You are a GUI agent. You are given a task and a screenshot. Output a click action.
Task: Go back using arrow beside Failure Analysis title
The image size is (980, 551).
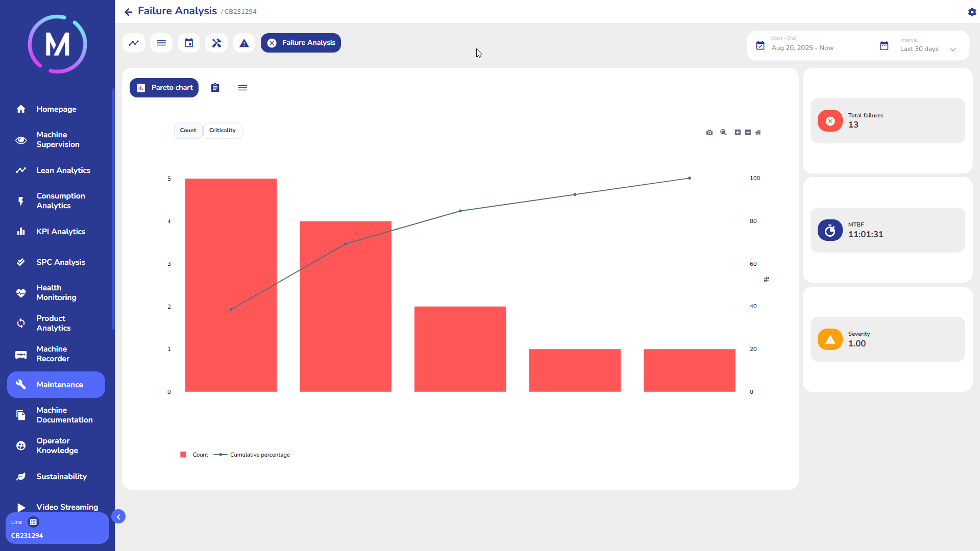coord(128,12)
